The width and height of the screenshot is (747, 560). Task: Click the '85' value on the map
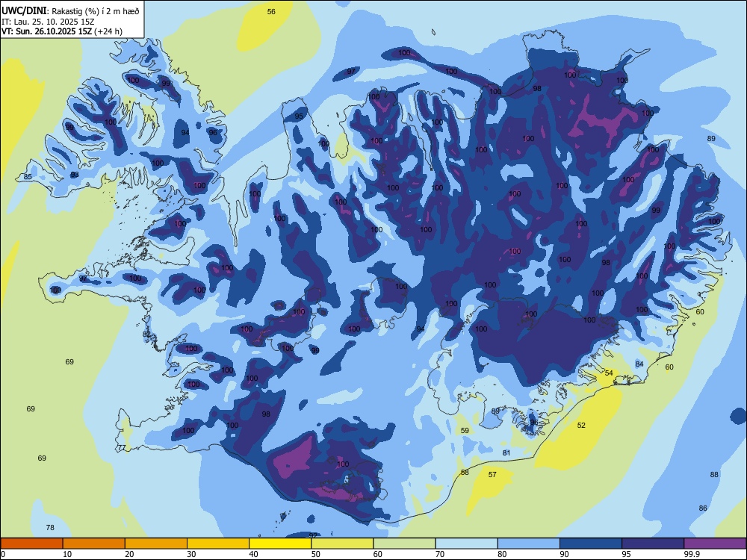[28, 177]
